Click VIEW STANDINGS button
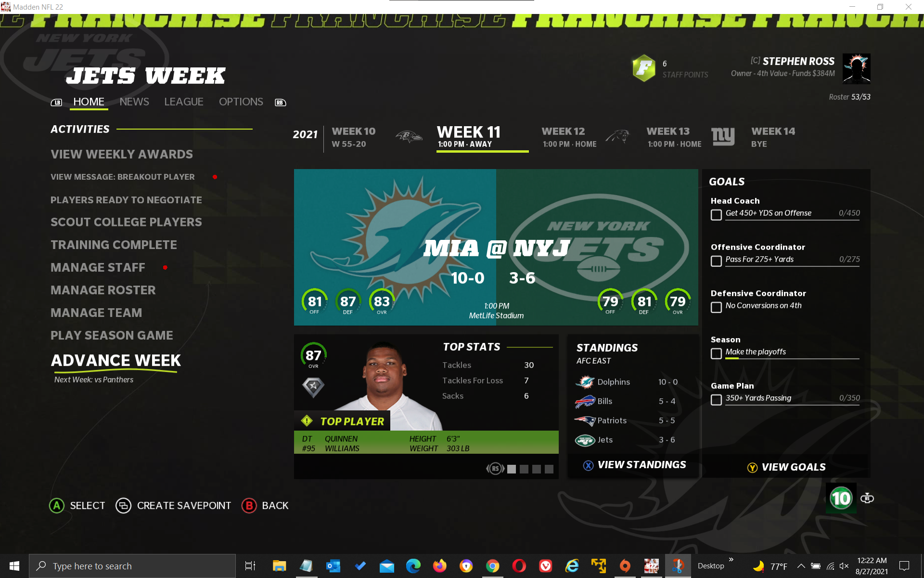 pos(634,465)
